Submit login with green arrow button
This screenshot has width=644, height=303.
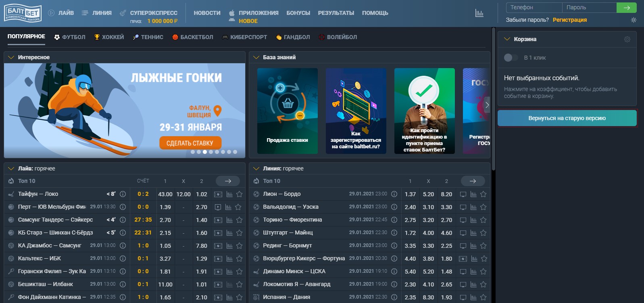coord(627,7)
